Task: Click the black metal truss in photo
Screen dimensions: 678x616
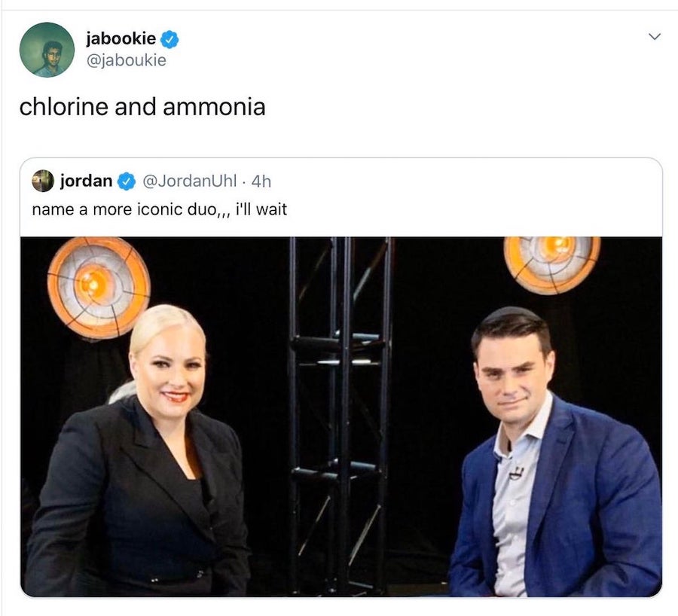Action: pos(341,415)
